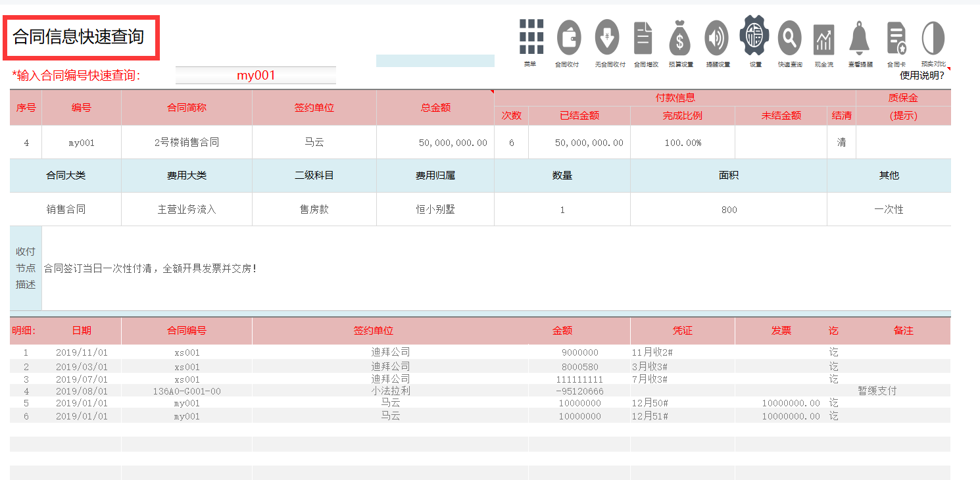Click the 完成比例 column header
This screenshot has width=980, height=480.
(683, 116)
